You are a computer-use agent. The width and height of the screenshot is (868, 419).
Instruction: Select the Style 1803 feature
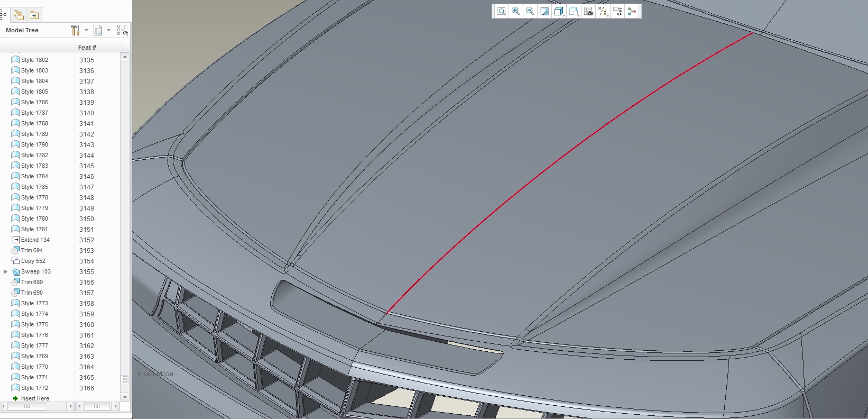click(34, 70)
